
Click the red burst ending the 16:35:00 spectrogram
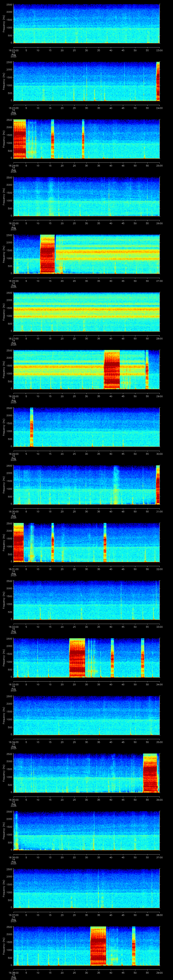point(150,773)
